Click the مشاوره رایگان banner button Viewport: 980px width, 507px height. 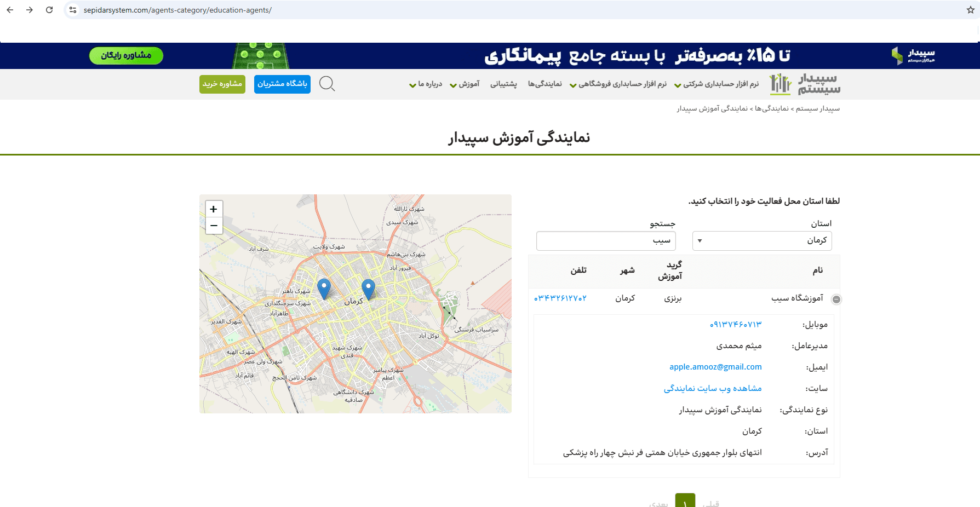(126, 55)
